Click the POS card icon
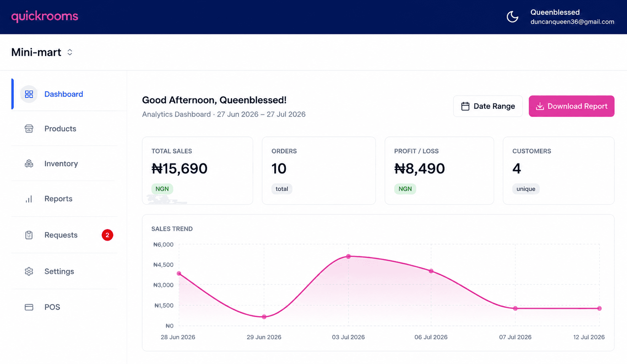 point(29,307)
